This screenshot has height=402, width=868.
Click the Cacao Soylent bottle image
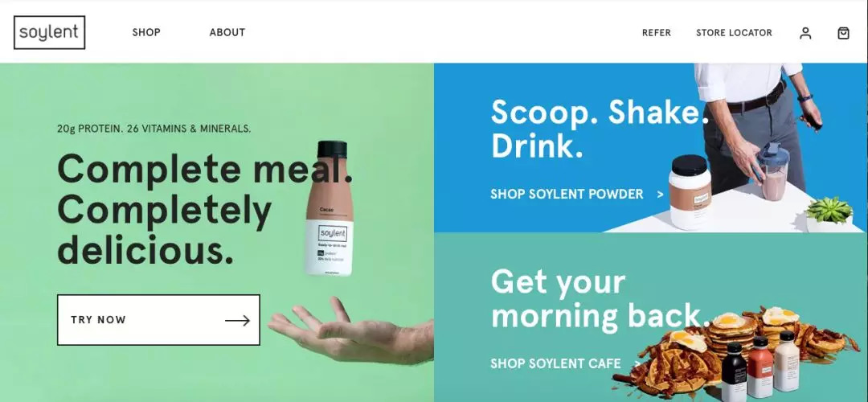(x=329, y=209)
